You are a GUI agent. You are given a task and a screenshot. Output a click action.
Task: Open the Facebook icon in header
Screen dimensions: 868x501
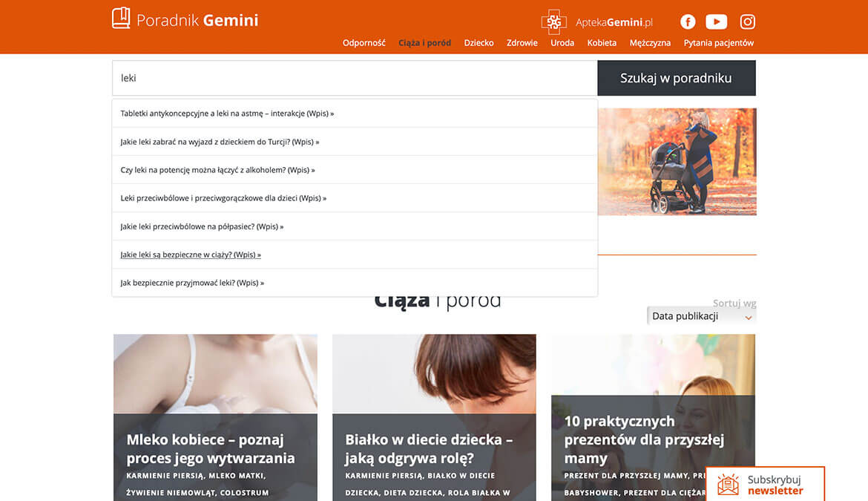(x=688, y=22)
